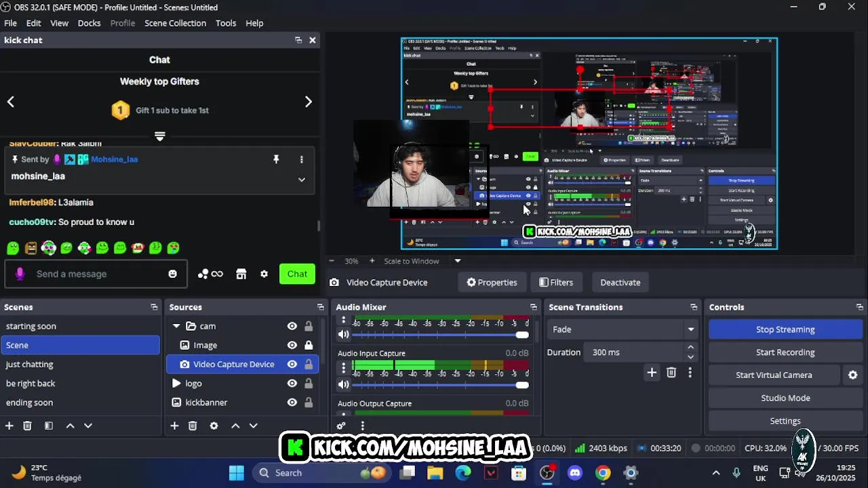The image size is (868, 488).
Task: Add a new scene with the Scenes plus icon
Action: 9,426
